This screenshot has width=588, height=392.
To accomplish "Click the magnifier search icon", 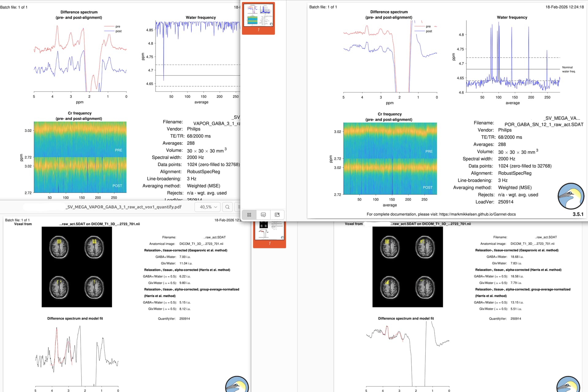I will point(227,207).
